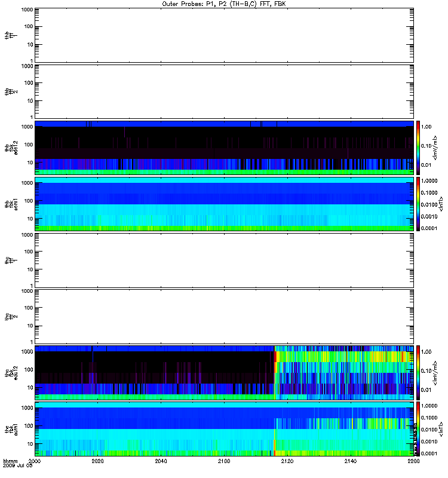
Task: Click the "1000" y-axis label of thb fbk scm1
Action: coord(27,183)
